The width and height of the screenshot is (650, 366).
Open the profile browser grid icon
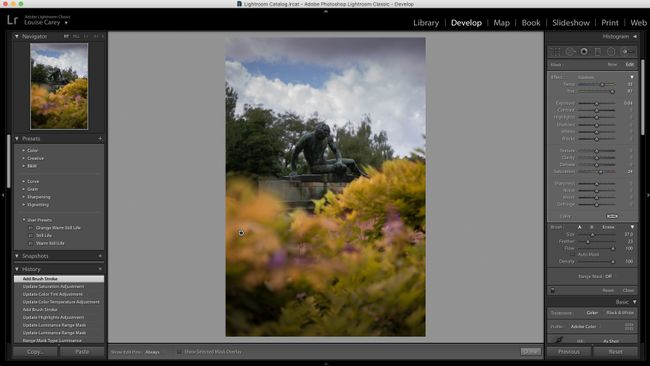point(629,327)
